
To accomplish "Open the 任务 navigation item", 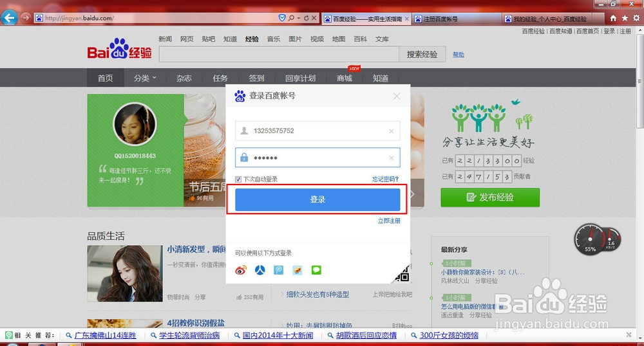I will pos(220,78).
